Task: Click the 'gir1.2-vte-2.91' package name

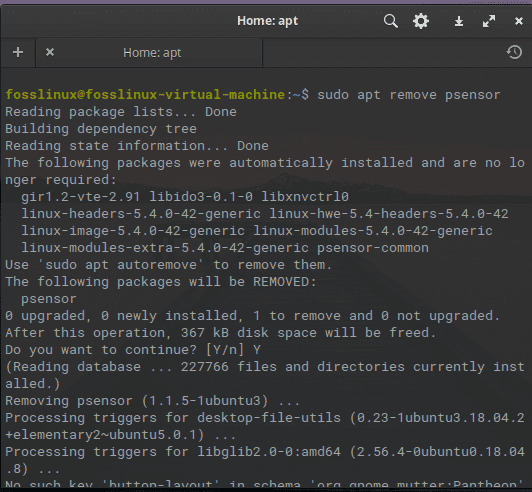Action: (80, 197)
